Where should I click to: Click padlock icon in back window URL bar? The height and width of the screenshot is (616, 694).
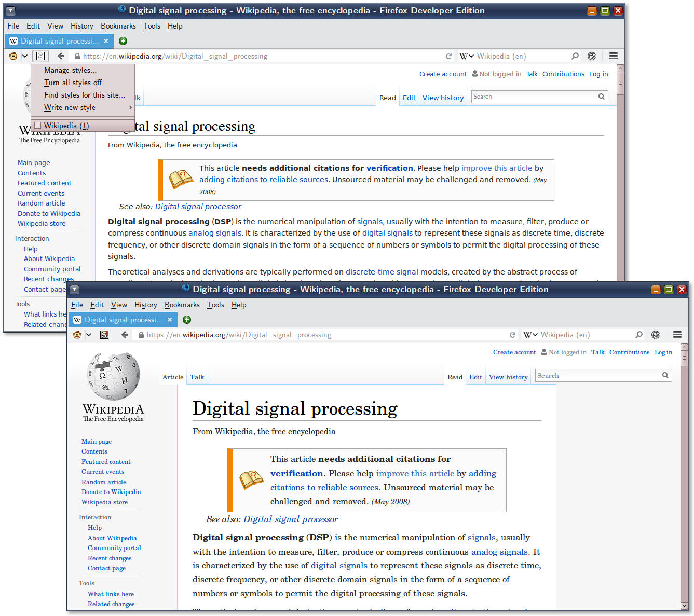coord(77,57)
